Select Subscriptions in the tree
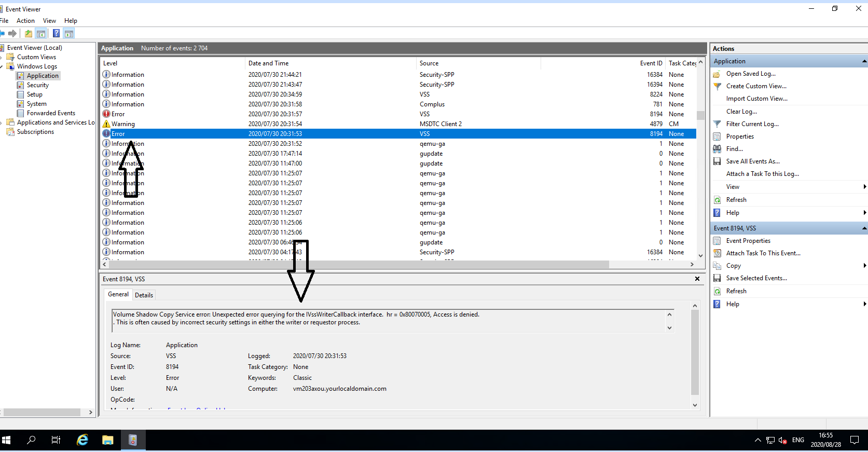 tap(35, 132)
